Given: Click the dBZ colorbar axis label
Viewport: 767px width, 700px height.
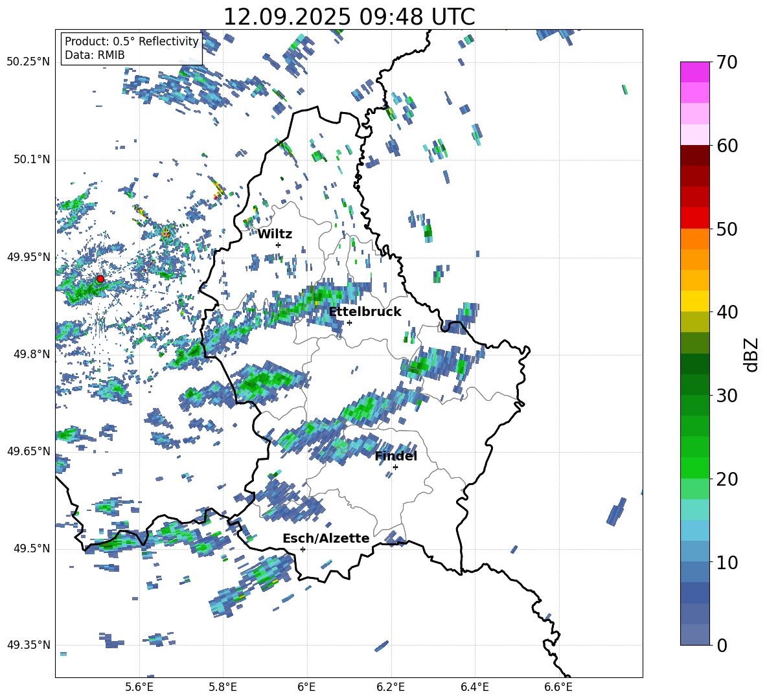Looking at the screenshot, I should pyautogui.click(x=751, y=354).
